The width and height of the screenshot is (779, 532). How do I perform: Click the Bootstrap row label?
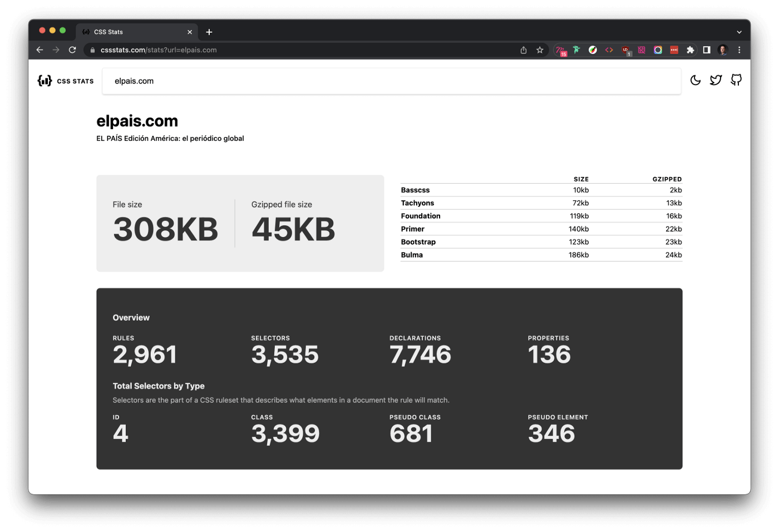point(418,242)
